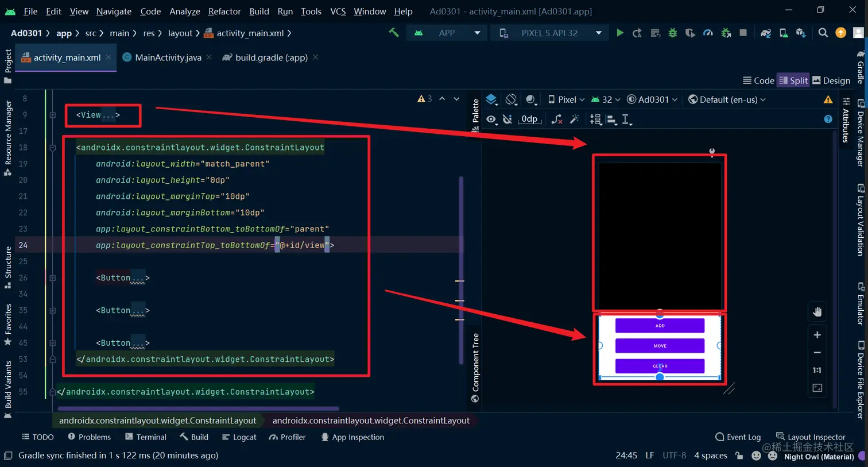
Task: Toggle the Project tool window
Action: point(8,65)
